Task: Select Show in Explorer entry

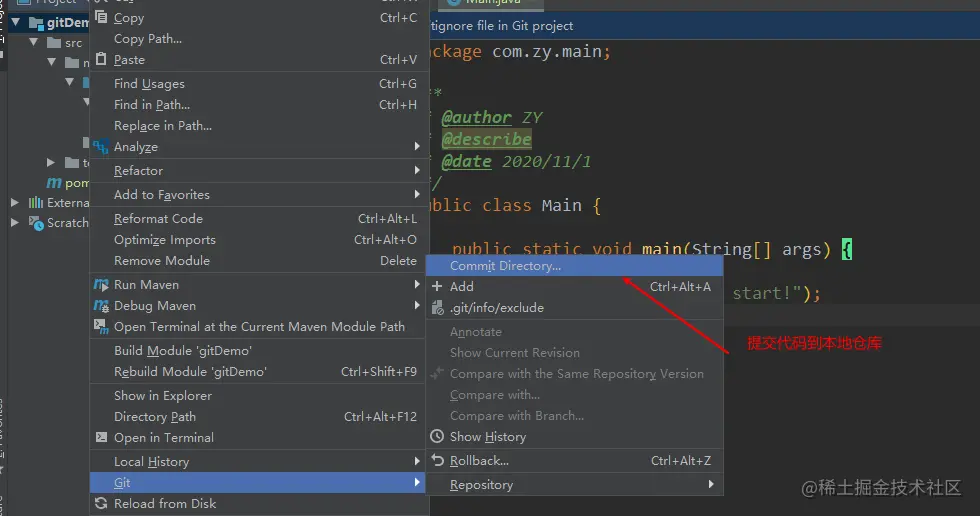Action: [x=258, y=395]
